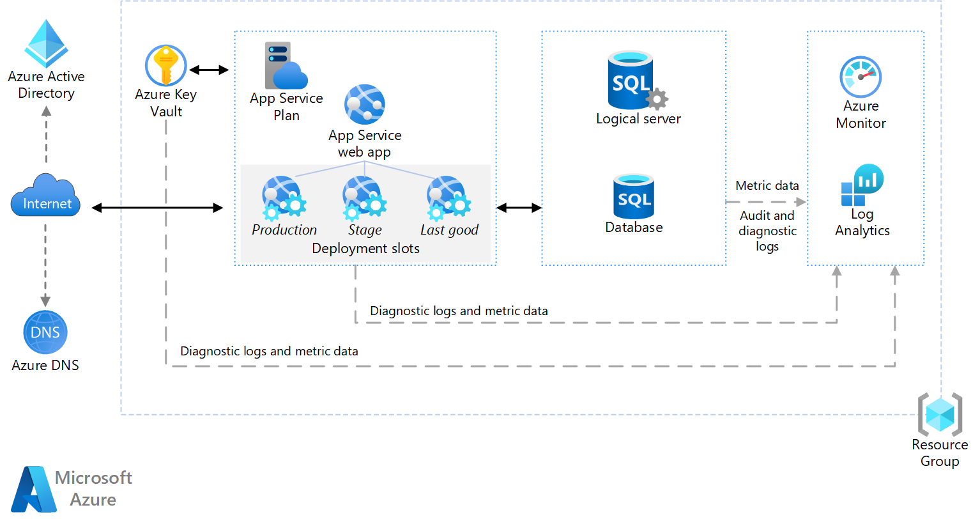Click the Log Analytics icon
The height and width of the screenshot is (519, 980).
tap(861, 187)
